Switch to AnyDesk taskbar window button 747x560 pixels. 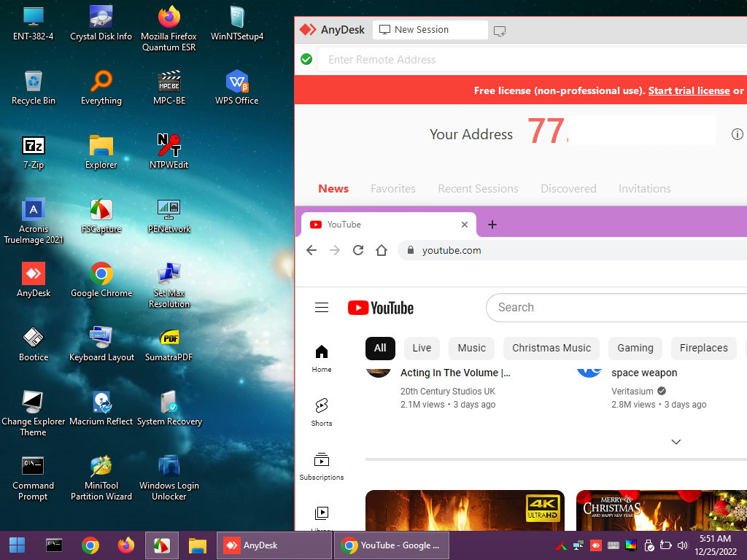(x=274, y=545)
